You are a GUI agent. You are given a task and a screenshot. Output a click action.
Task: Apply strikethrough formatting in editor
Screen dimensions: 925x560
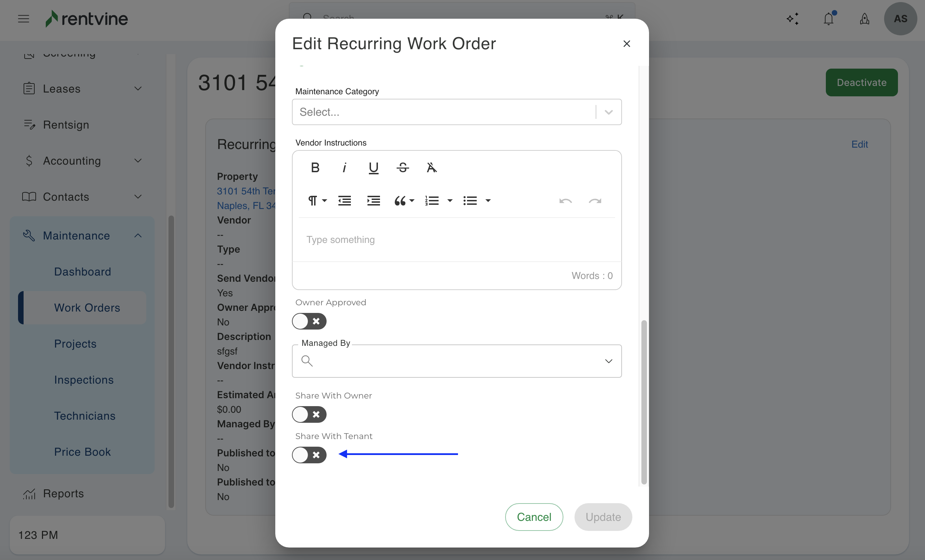click(x=403, y=167)
